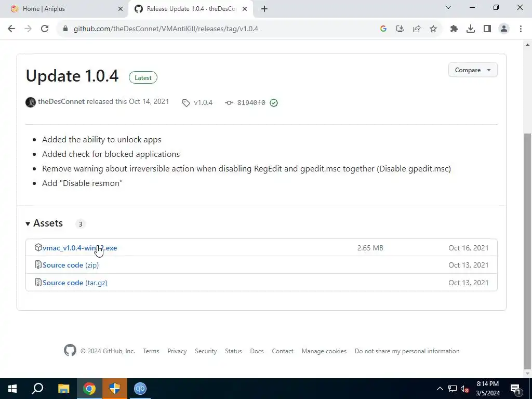Click the commit icon beside 81940f0
The image size is (532, 399).
pos(229,103)
